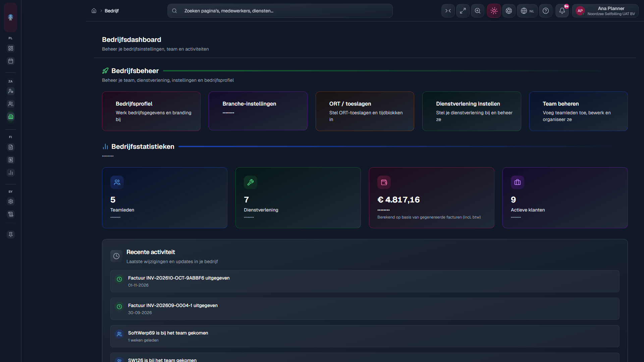The image size is (644, 362).
Task: Click the date 30-09-2026
Action: [140, 313]
